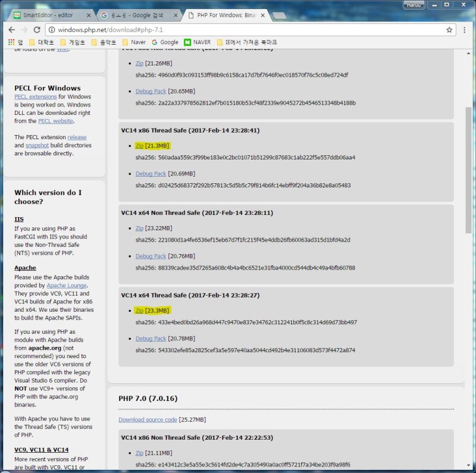Download Debug Pack [20.76MB]
Image resolution: width=476 pixels, height=473 pixels.
pos(151,256)
